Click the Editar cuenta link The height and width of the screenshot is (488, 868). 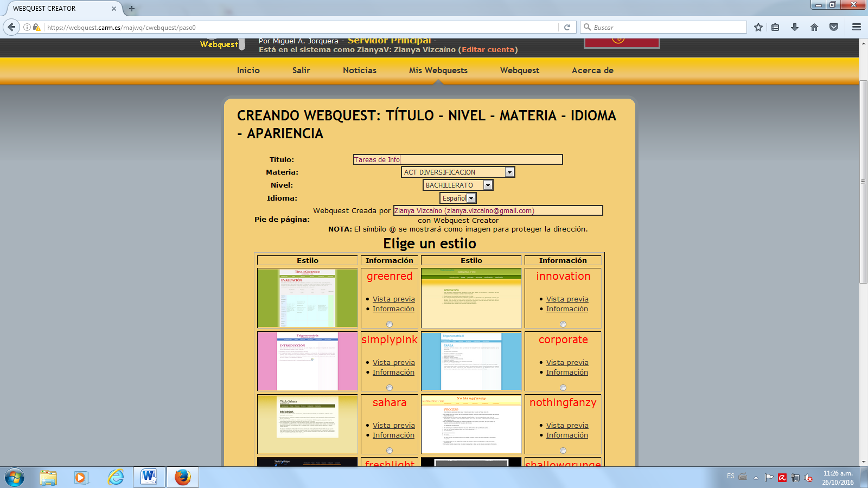tap(488, 49)
